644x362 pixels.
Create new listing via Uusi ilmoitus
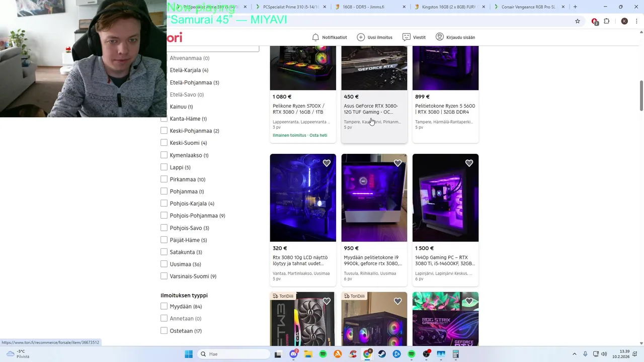[x=374, y=37]
